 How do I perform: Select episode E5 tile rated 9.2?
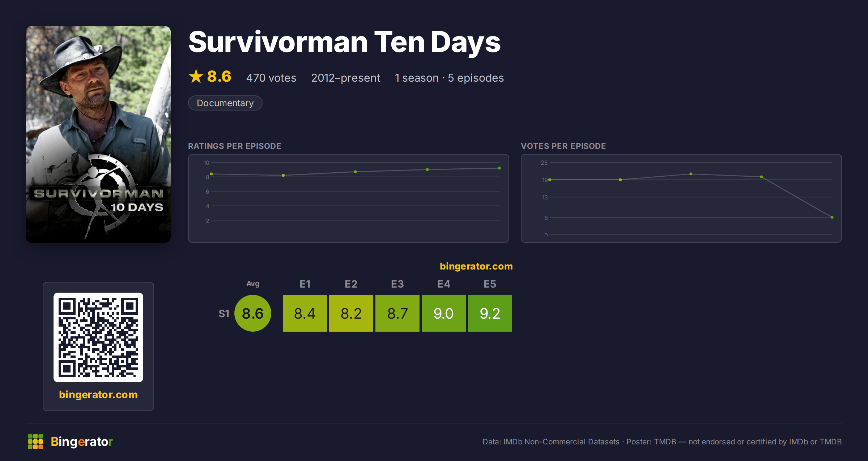click(490, 313)
